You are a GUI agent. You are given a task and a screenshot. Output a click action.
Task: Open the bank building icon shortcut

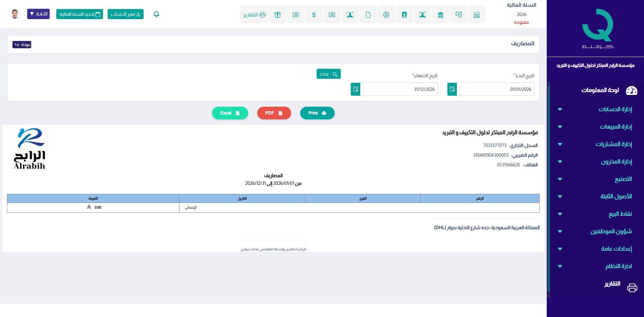click(440, 14)
